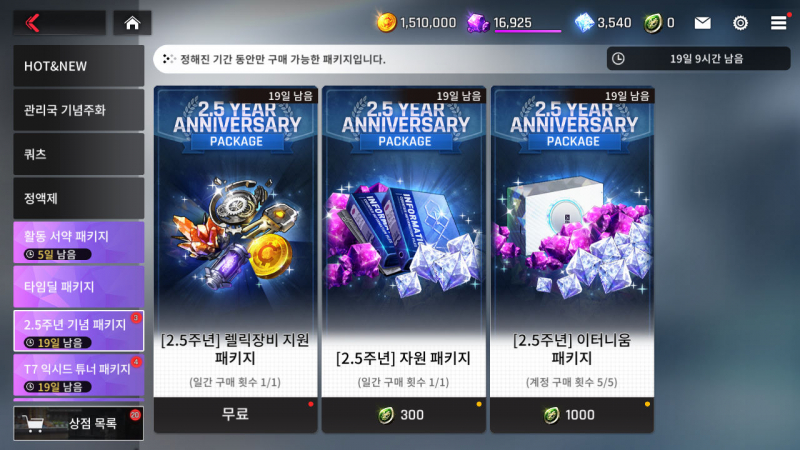The width and height of the screenshot is (800, 450).
Task: Open T7 익시드 튜너 패키지 tab
Action: (79, 376)
